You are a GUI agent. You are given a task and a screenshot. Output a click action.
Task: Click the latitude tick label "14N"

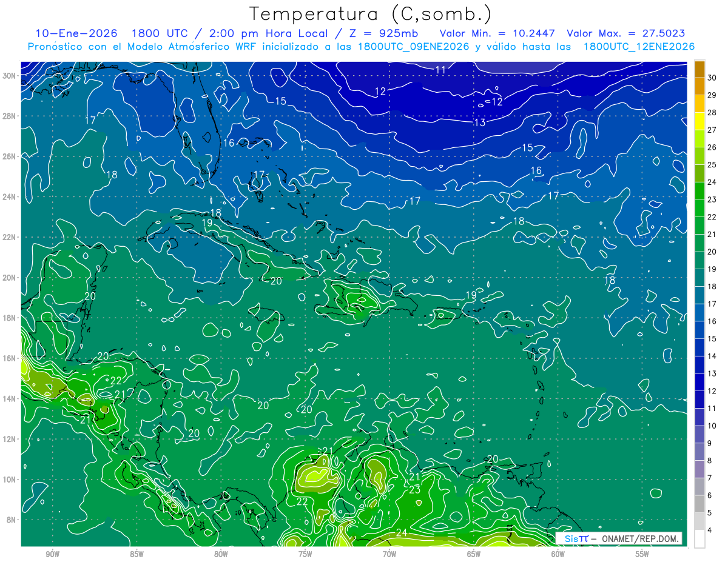pos(10,398)
